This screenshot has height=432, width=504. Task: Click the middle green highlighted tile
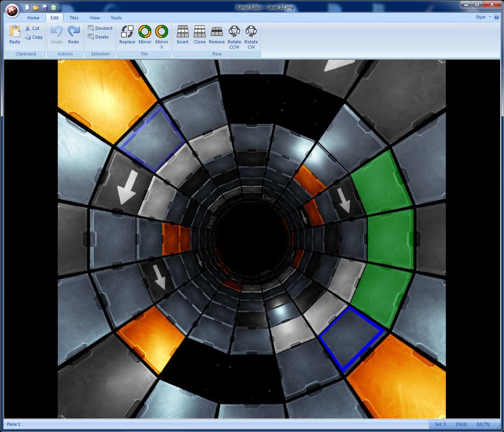391,238
